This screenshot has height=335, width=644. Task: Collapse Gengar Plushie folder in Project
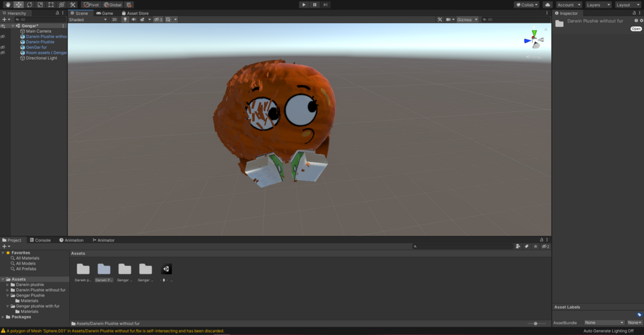coord(8,295)
